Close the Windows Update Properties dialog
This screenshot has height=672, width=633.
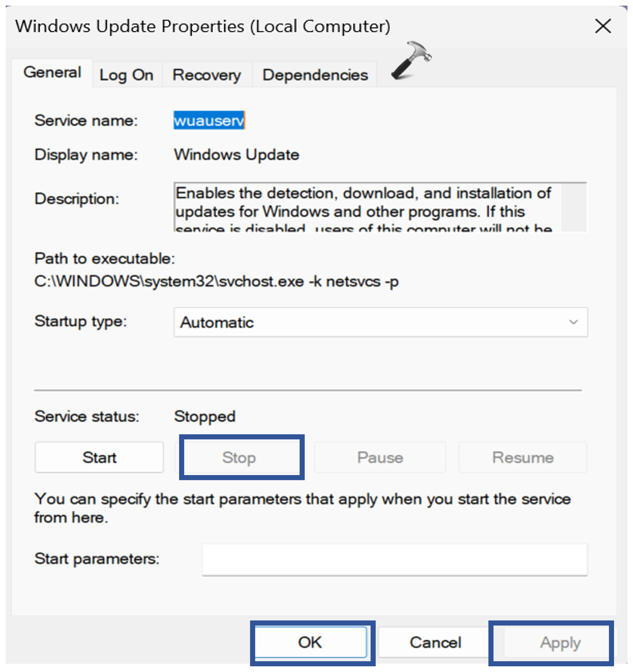point(602,26)
